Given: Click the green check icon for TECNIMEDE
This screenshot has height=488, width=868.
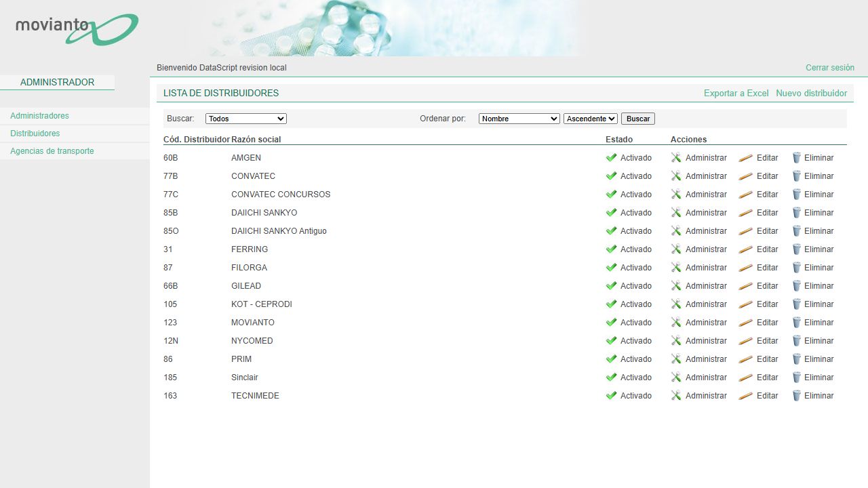Looking at the screenshot, I should (x=611, y=396).
